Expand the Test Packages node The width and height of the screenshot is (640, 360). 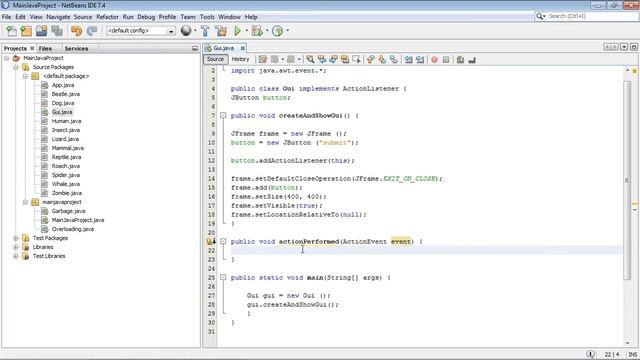[x=16, y=238]
